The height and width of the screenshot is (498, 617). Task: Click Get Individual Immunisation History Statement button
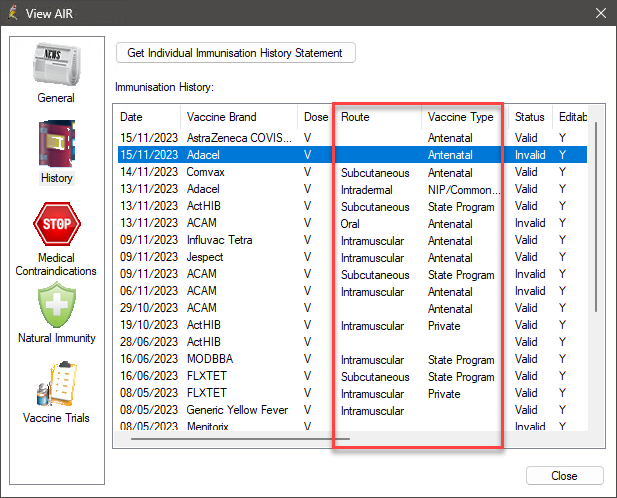(235, 52)
